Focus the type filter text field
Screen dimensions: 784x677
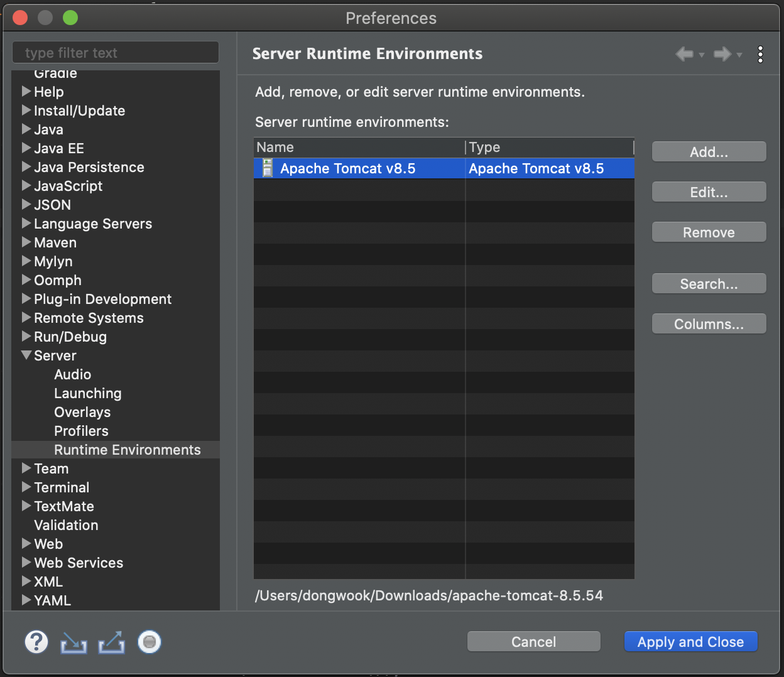tap(116, 53)
